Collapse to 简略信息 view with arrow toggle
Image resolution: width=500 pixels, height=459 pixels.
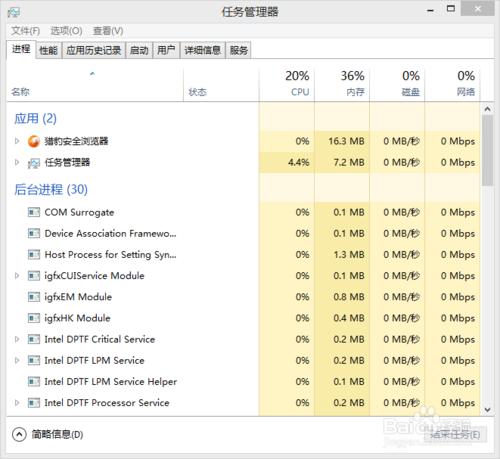[19, 434]
